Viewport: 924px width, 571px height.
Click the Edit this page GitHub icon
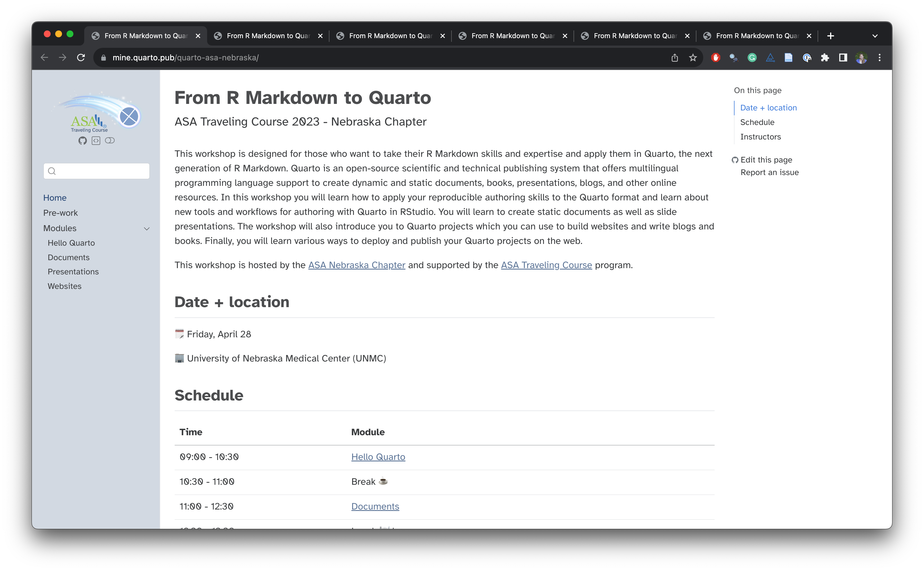tap(735, 159)
